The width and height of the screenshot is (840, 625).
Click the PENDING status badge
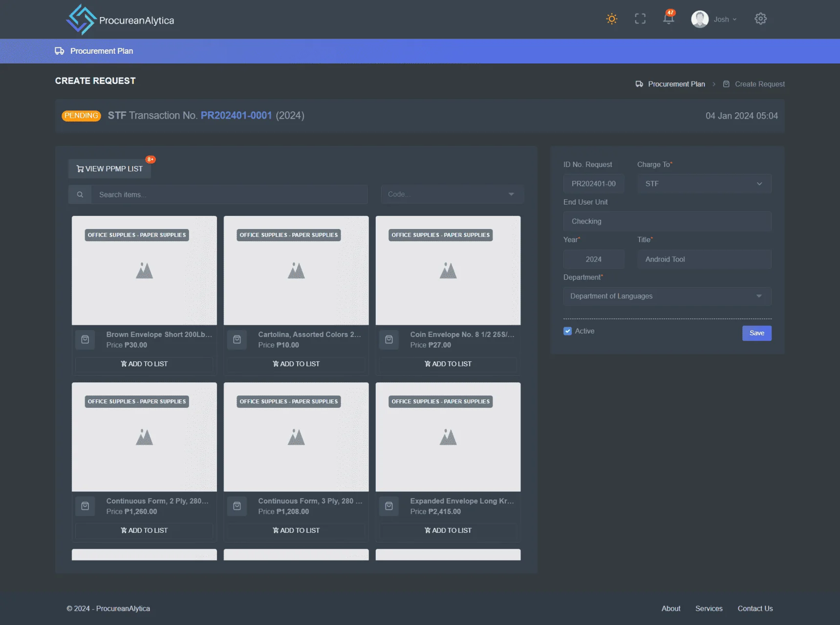click(81, 116)
